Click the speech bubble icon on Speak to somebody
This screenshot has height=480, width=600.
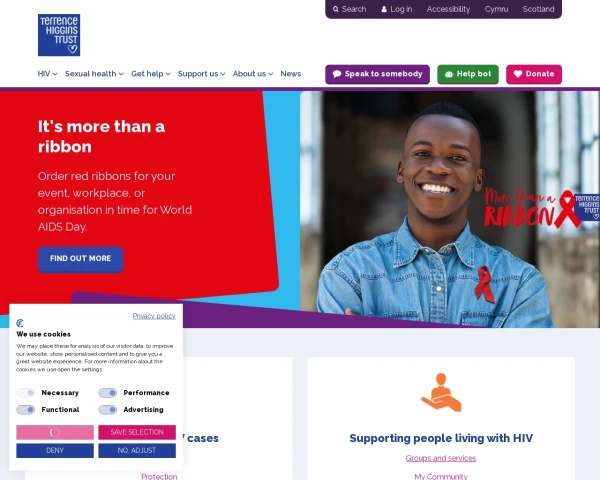pyautogui.click(x=337, y=74)
